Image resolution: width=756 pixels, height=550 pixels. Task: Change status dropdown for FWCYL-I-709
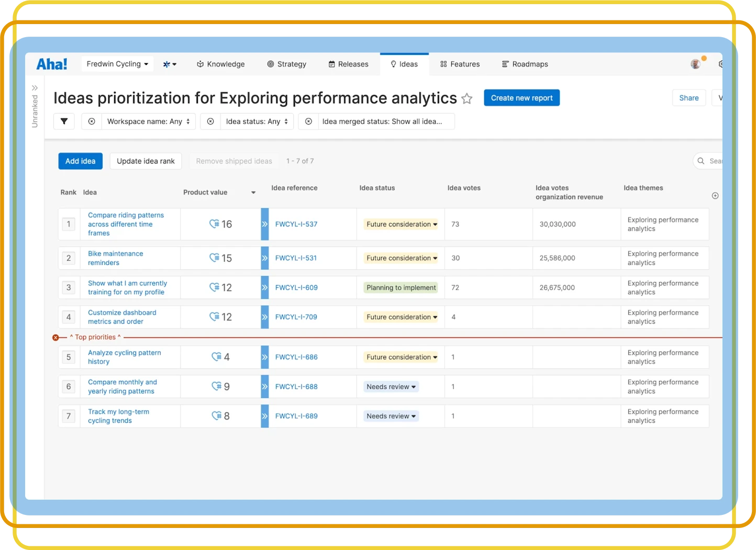tap(402, 317)
